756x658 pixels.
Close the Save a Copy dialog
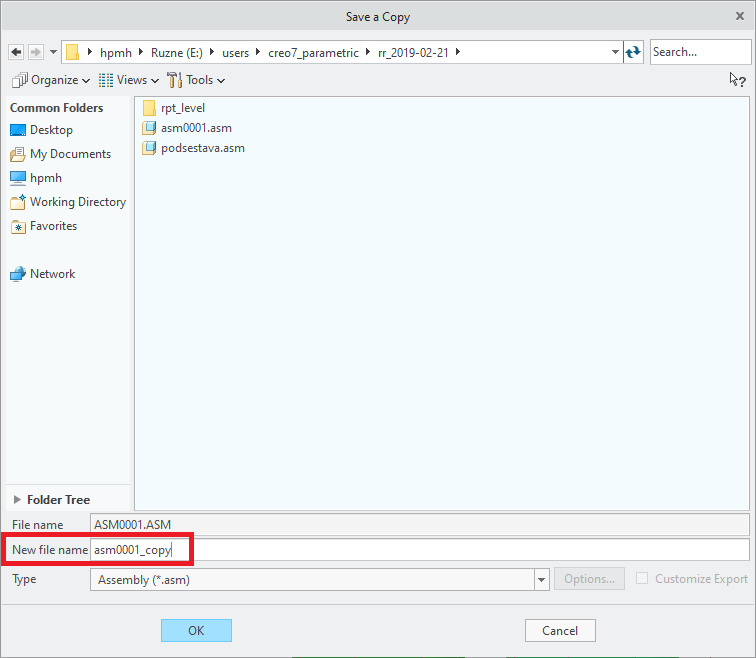740,16
